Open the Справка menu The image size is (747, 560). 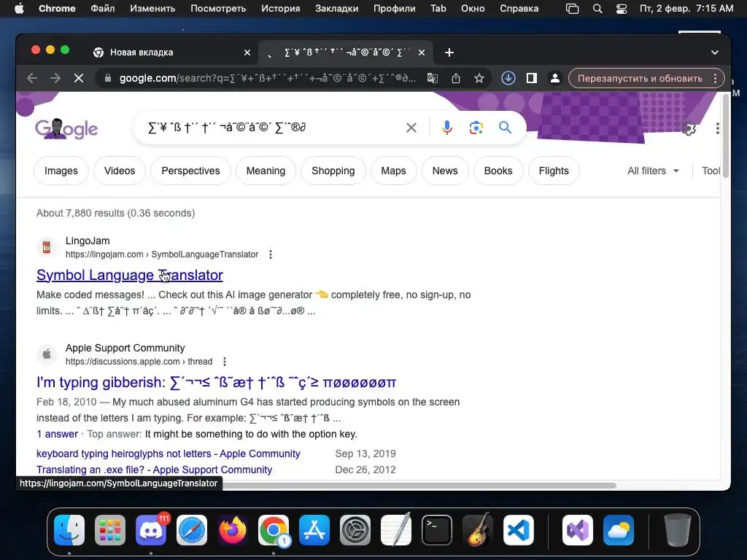(x=519, y=9)
